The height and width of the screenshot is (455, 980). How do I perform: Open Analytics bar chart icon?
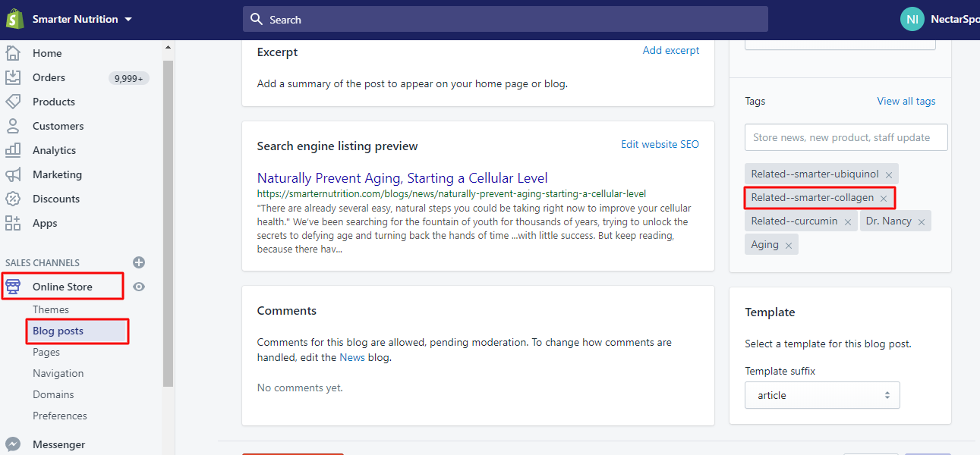pyautogui.click(x=13, y=150)
